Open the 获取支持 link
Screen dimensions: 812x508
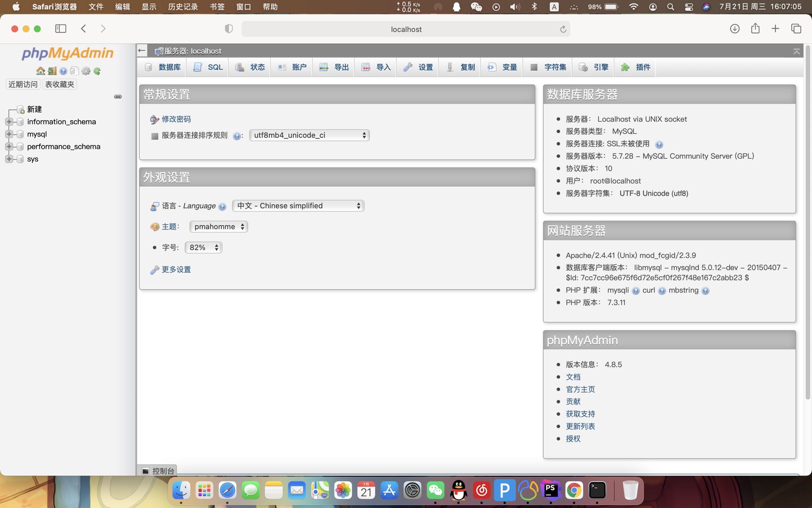point(580,414)
